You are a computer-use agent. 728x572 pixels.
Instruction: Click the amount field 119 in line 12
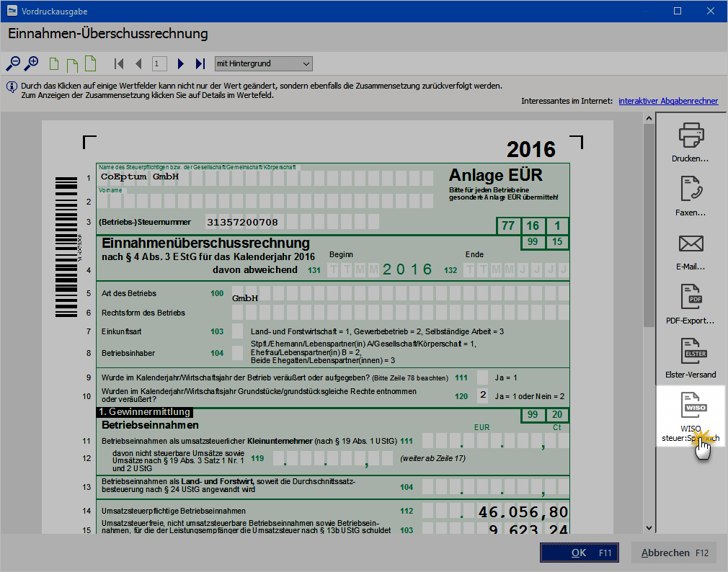point(333,458)
